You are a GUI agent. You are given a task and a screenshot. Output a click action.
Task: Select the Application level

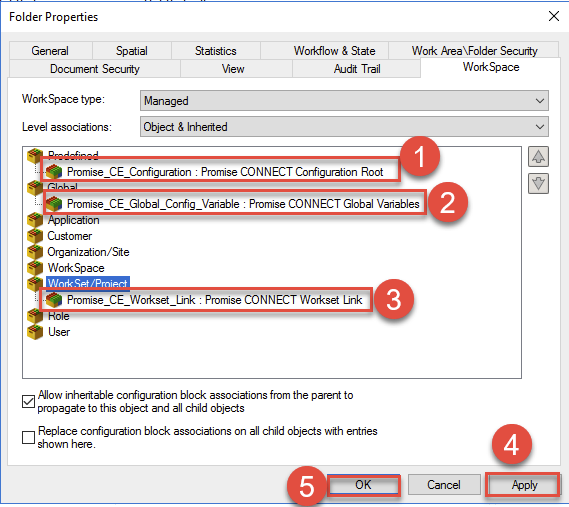[73, 220]
